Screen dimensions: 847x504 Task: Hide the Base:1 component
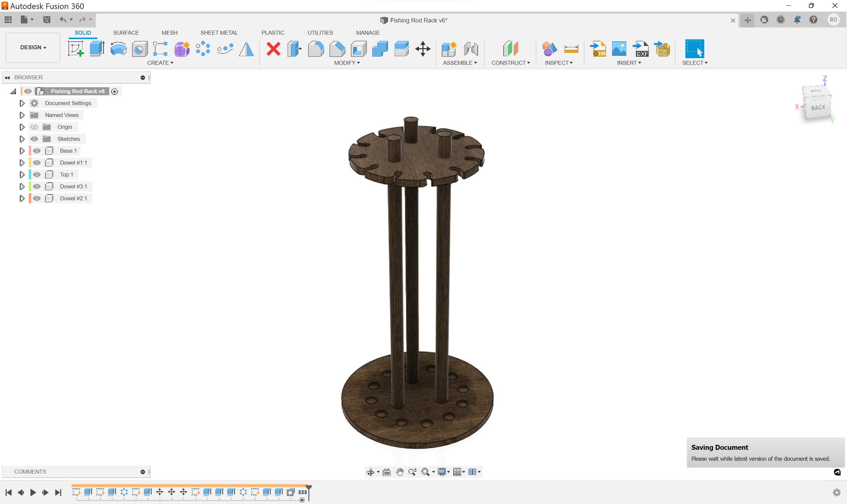(x=36, y=150)
